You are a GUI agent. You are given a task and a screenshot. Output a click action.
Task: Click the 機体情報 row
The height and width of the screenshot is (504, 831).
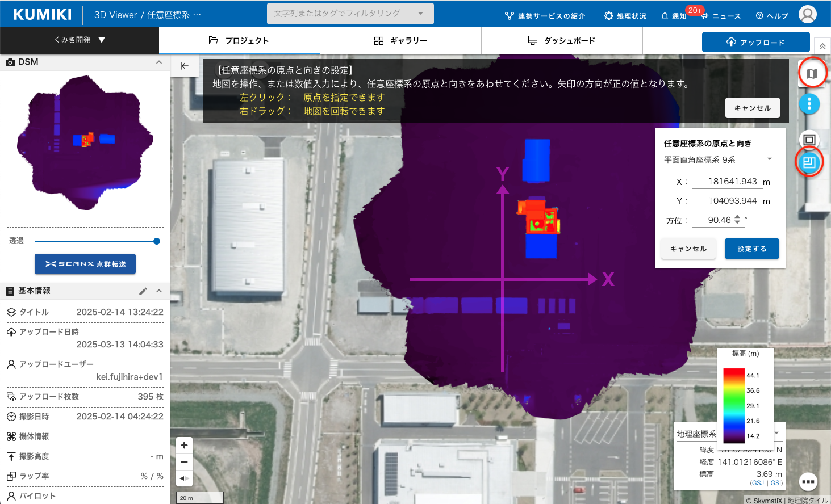point(85,436)
